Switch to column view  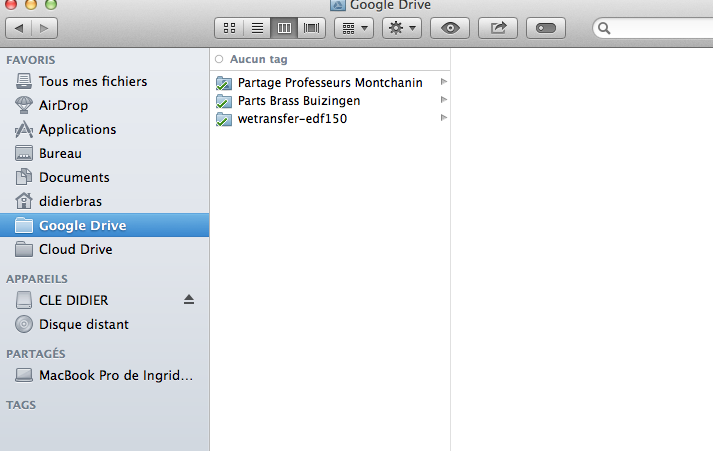pyautogui.click(x=284, y=28)
